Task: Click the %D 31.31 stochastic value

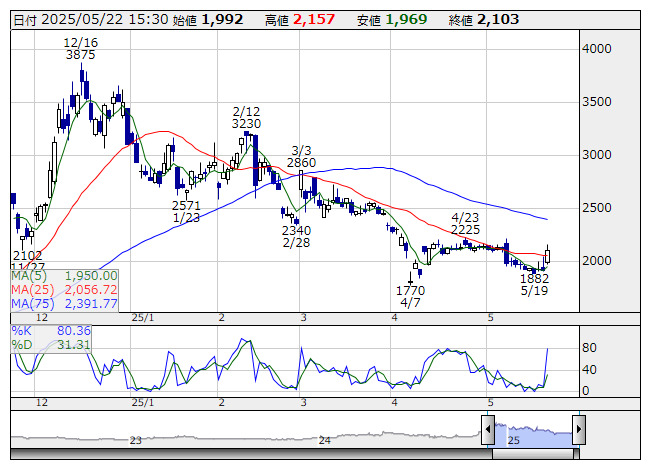Action: tap(51, 345)
